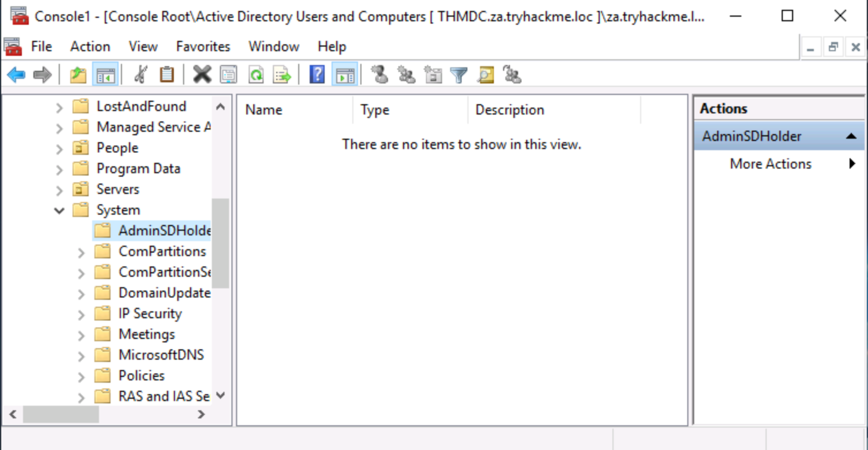Open More Actions in Actions pane
Screen dimensions: 868x450
(x=770, y=164)
